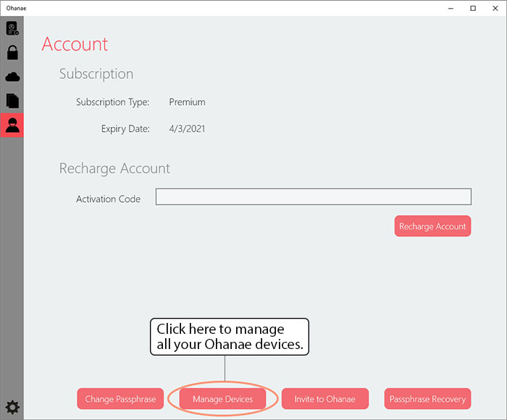This screenshot has height=420, width=507.
Task: Open settings gear icon in sidebar
Action: click(x=12, y=407)
